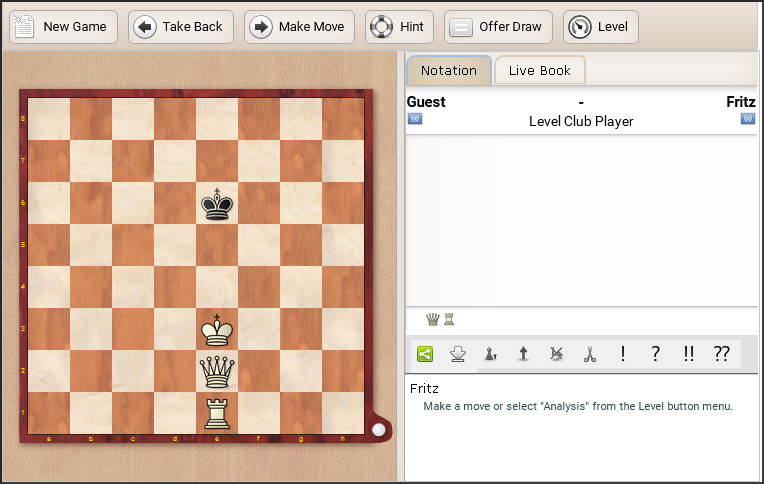
Task: Mark move with single question mark
Action: pos(655,353)
